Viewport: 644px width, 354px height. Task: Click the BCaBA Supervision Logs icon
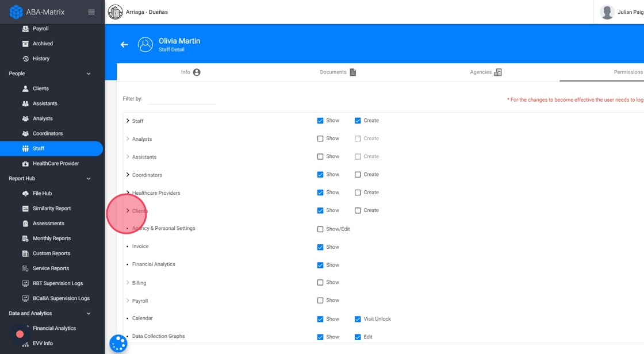[25, 298]
